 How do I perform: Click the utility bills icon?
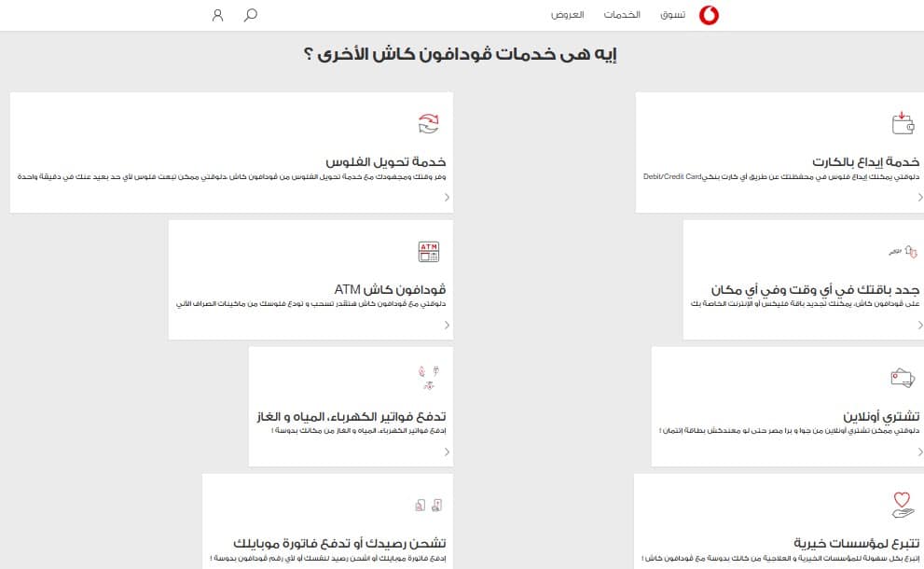tap(428, 378)
